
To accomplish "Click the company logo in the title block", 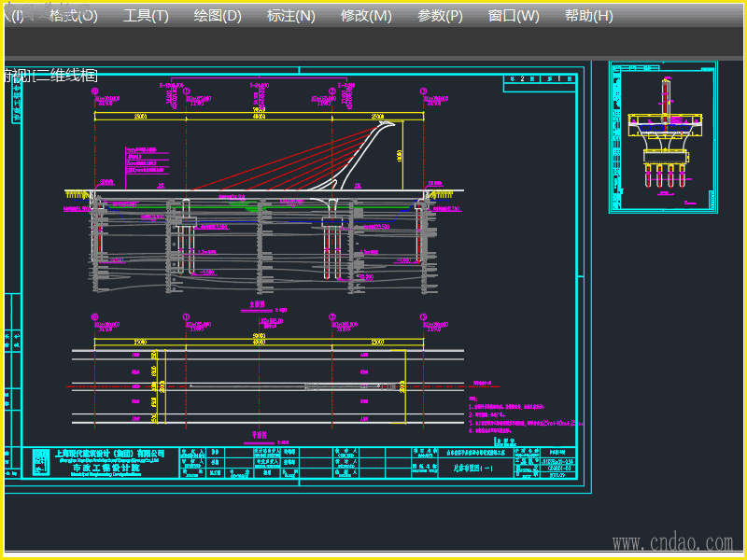I will (41, 461).
